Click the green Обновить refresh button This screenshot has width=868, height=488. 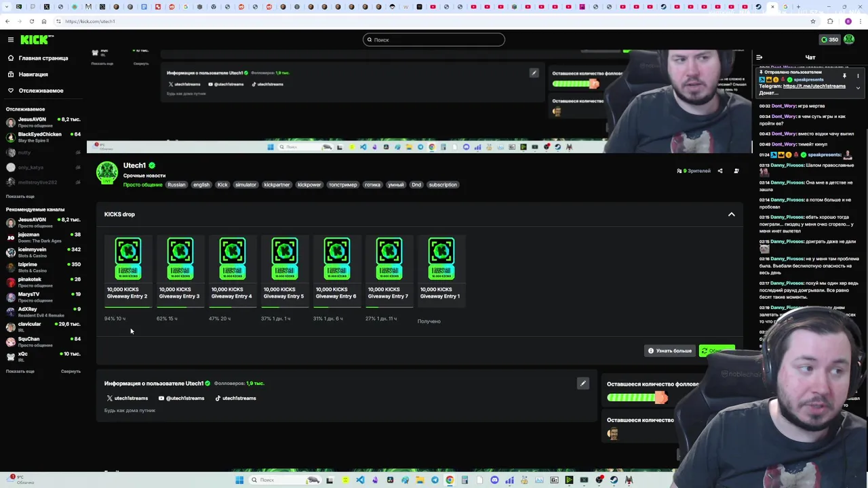click(716, 350)
